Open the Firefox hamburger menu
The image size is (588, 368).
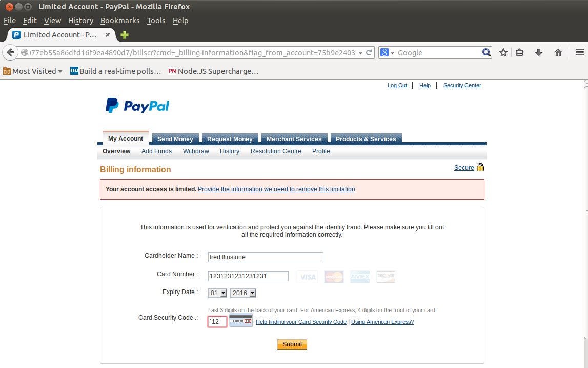coord(579,52)
